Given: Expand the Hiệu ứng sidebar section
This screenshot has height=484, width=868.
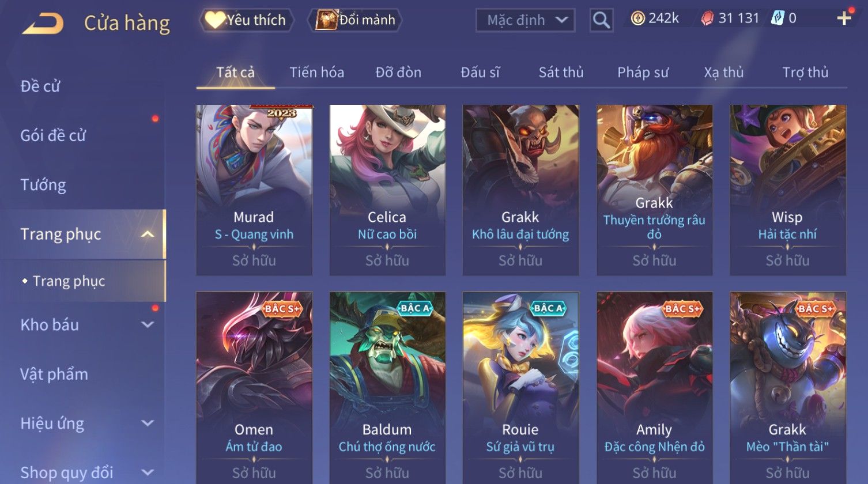Looking at the screenshot, I should [x=148, y=423].
